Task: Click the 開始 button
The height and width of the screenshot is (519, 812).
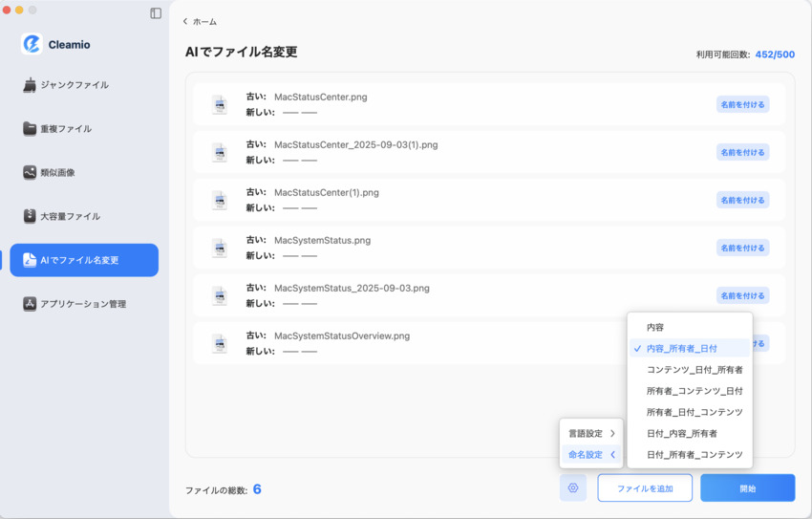Action: (747, 487)
